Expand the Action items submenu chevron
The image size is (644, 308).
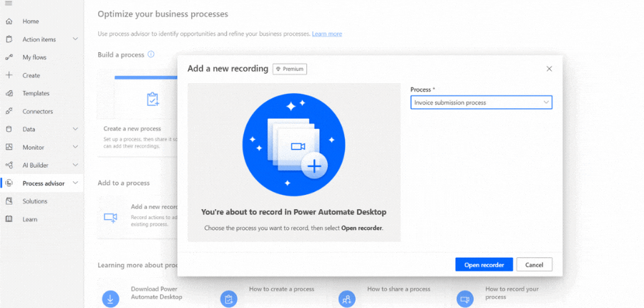click(x=75, y=39)
